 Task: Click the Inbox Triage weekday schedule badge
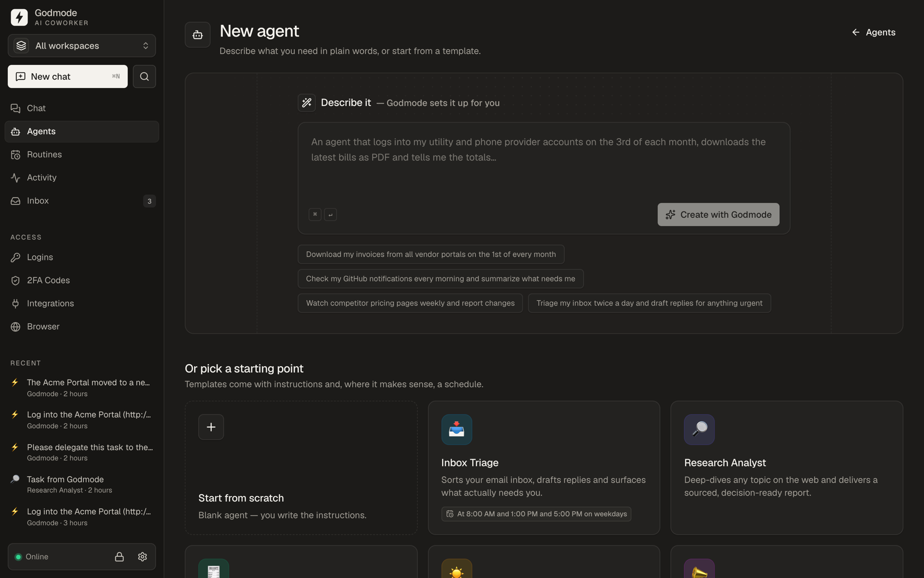point(536,514)
